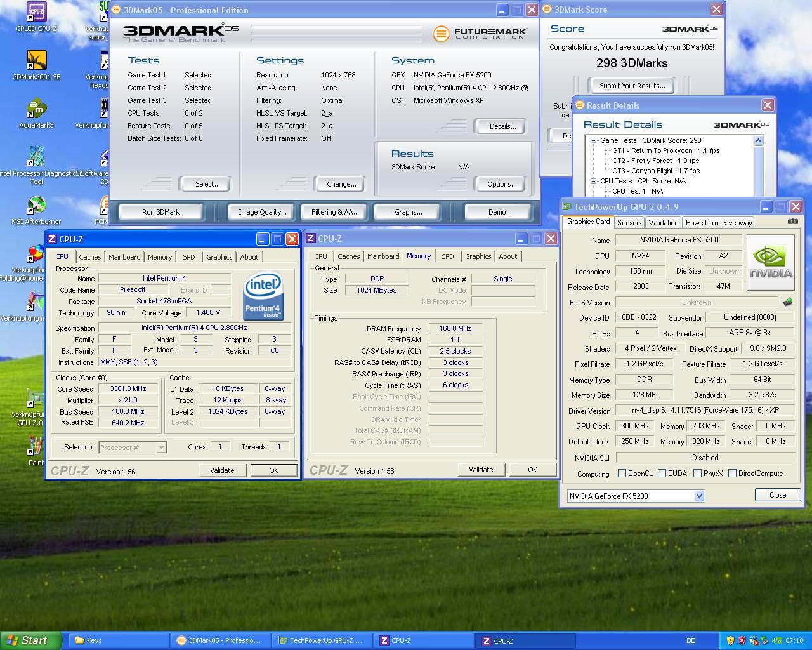Open the Mainboard tab in left CPU-Z
This screenshot has width=812, height=650.
point(124,257)
